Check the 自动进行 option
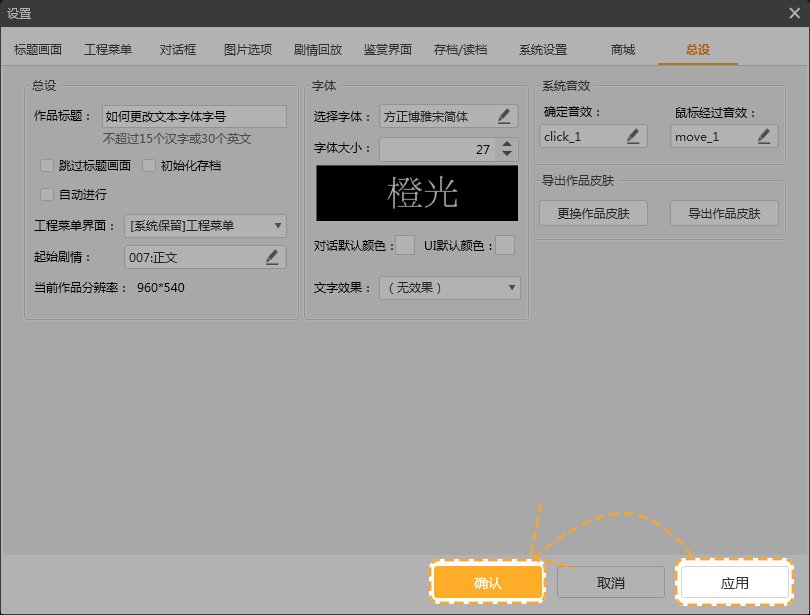This screenshot has height=615, width=810. click(x=47, y=195)
